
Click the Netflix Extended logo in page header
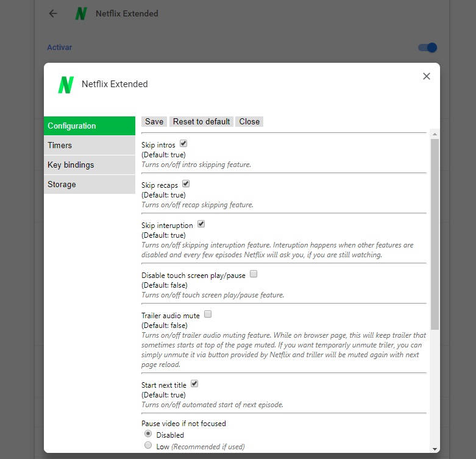click(81, 13)
